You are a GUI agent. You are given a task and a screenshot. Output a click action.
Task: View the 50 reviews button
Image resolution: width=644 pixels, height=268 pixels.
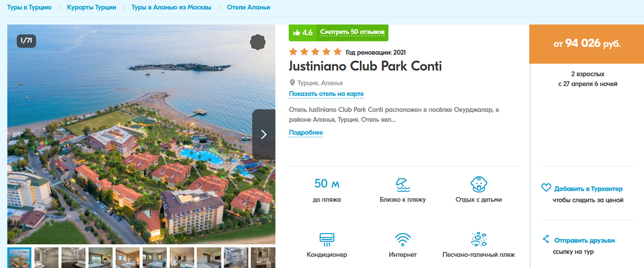(352, 32)
